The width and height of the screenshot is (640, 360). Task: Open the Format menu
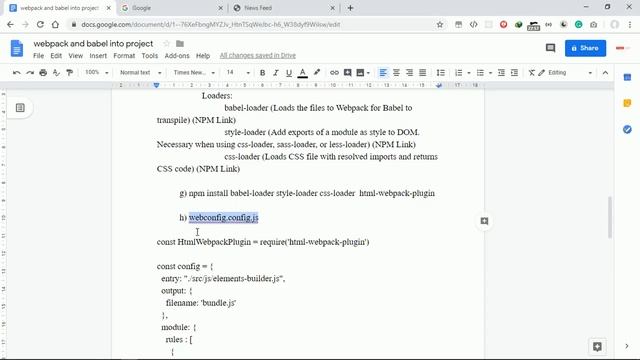(124, 56)
